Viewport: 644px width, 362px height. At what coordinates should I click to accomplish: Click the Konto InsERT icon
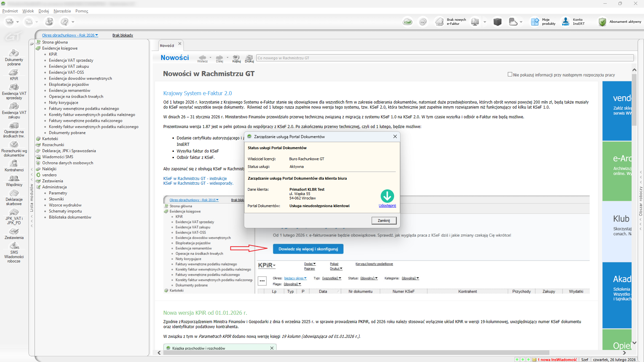tap(566, 22)
